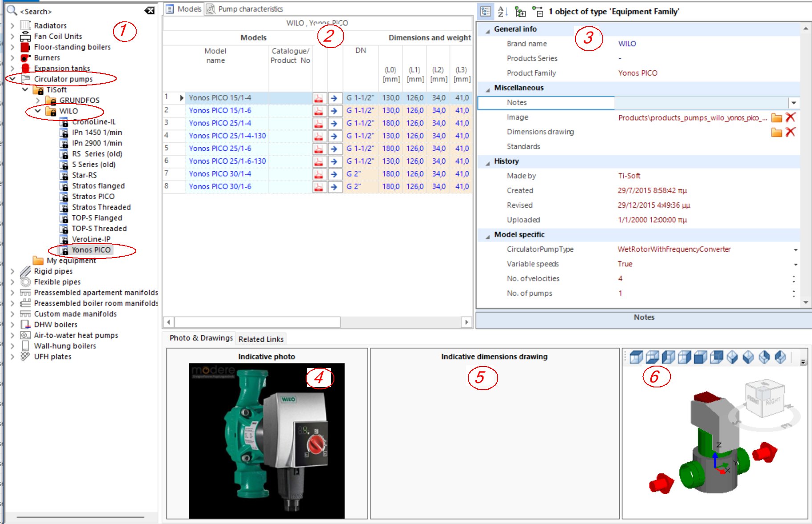812x524 pixels.
Task: Select the Yonos PICO 30/1-6 model row
Action: tap(220, 186)
